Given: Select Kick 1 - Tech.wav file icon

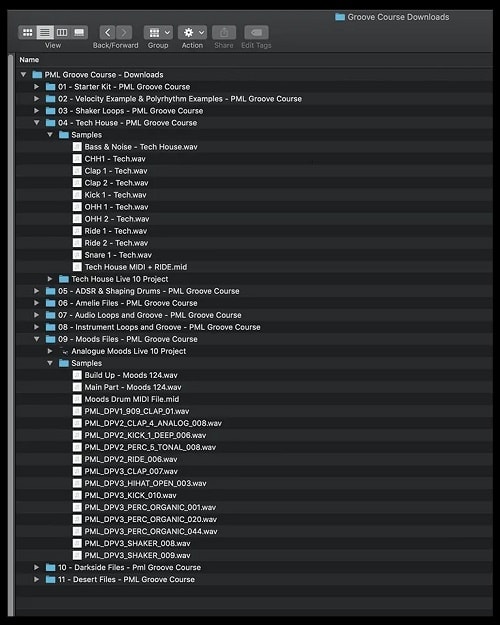Looking at the screenshot, I should [77, 195].
